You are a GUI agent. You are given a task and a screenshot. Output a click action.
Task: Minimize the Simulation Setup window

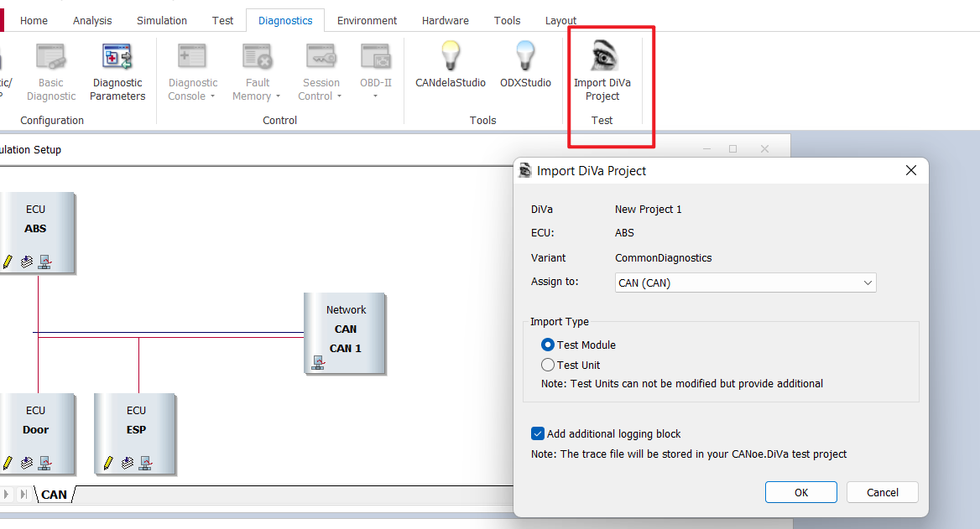706,148
